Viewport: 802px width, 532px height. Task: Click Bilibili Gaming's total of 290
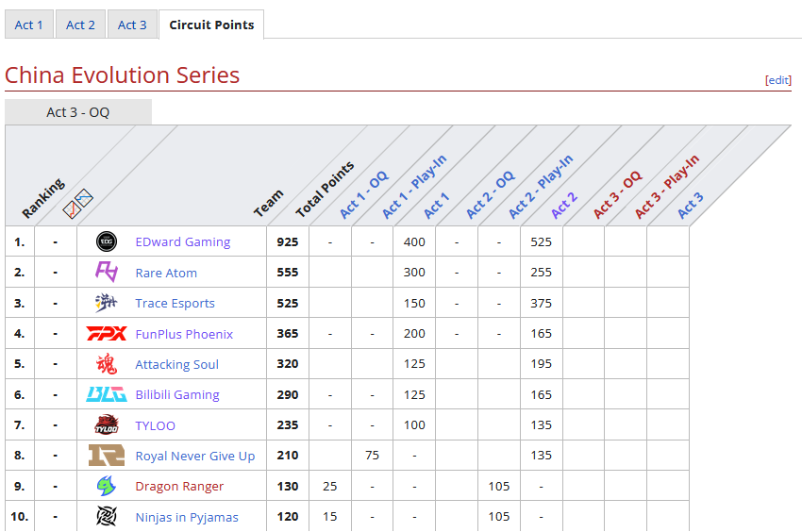pos(288,395)
